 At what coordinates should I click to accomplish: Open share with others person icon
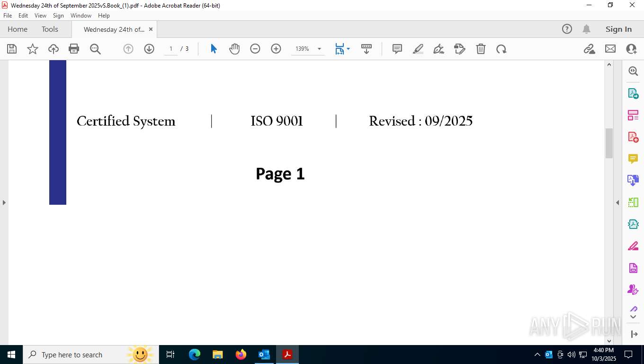click(x=631, y=49)
